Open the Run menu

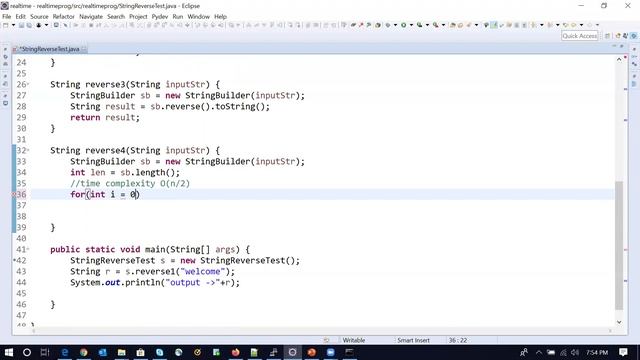click(178, 17)
